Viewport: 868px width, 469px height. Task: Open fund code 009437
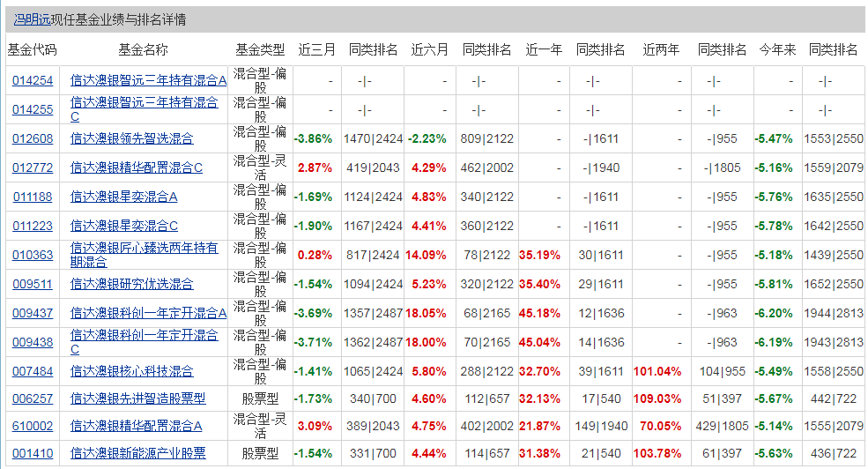33,314
